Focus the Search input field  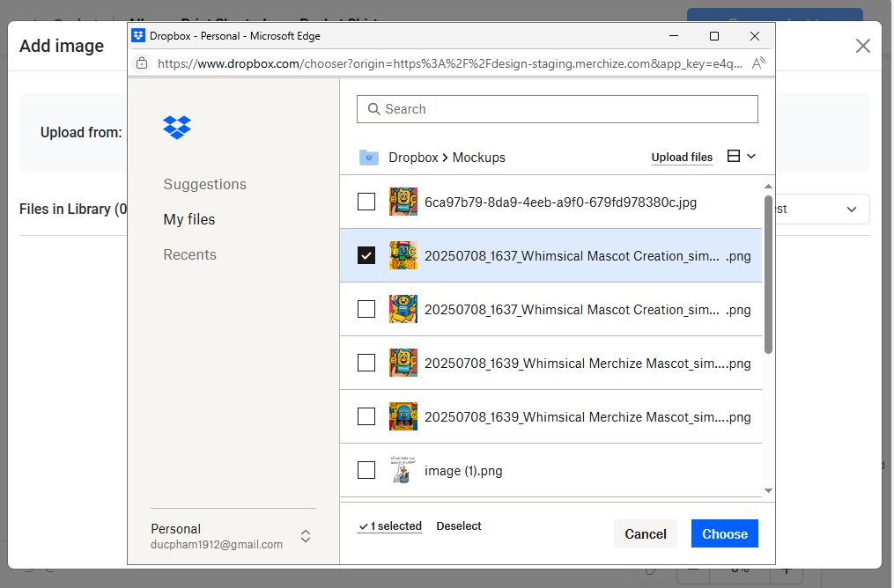(x=557, y=109)
